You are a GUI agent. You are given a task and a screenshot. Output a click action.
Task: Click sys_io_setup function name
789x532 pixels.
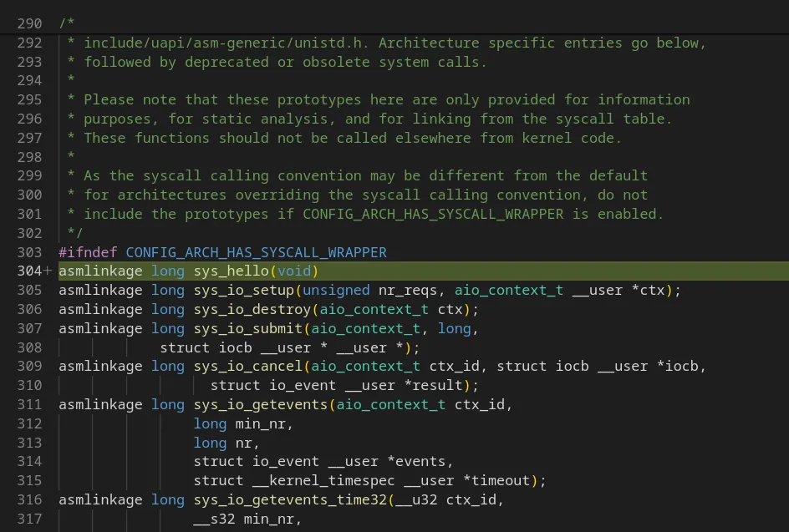243,290
